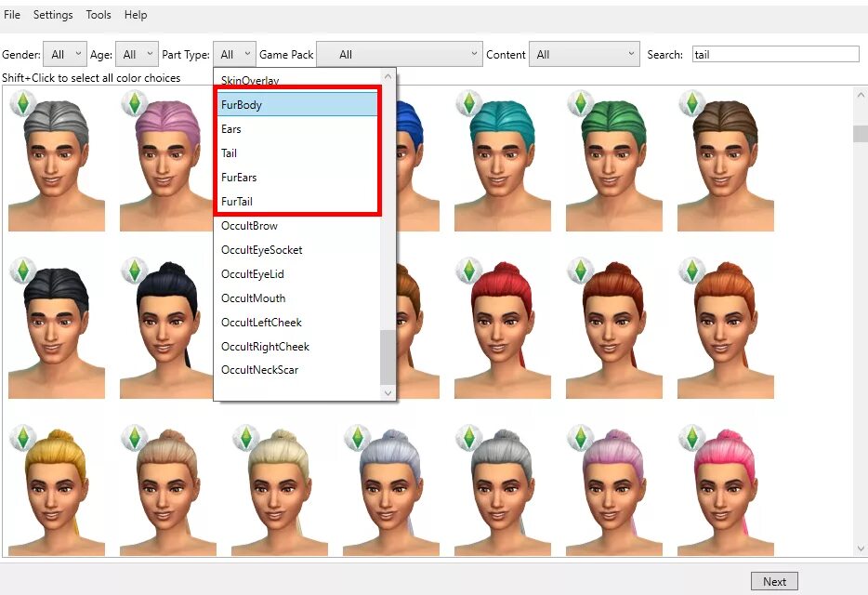
Task: Open the Gender dropdown
Action: (64, 54)
